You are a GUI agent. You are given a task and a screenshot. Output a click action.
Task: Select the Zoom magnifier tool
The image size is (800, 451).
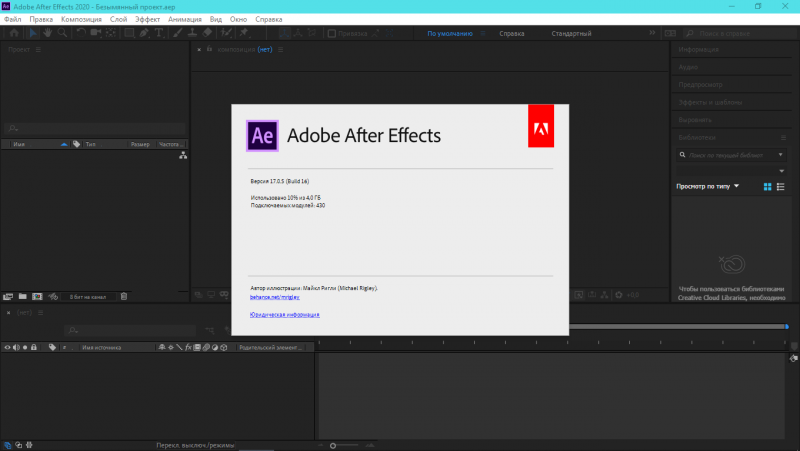pyautogui.click(x=62, y=33)
